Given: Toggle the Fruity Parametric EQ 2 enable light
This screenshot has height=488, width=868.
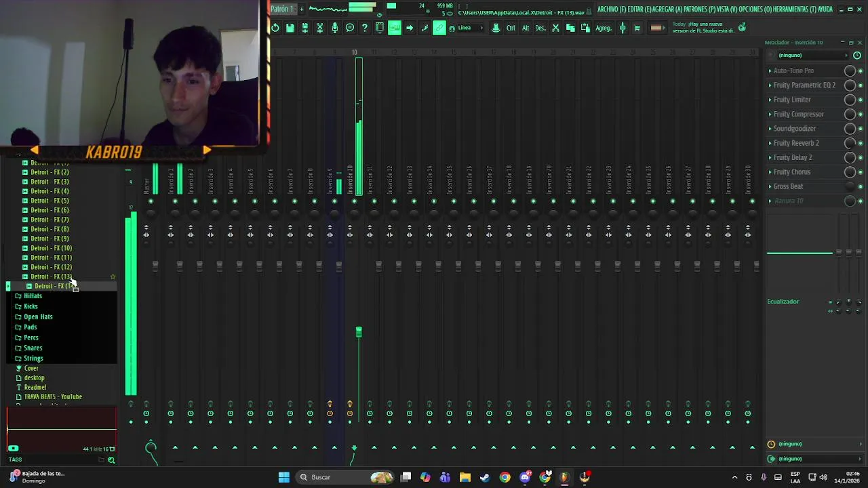Looking at the screenshot, I should (x=861, y=85).
